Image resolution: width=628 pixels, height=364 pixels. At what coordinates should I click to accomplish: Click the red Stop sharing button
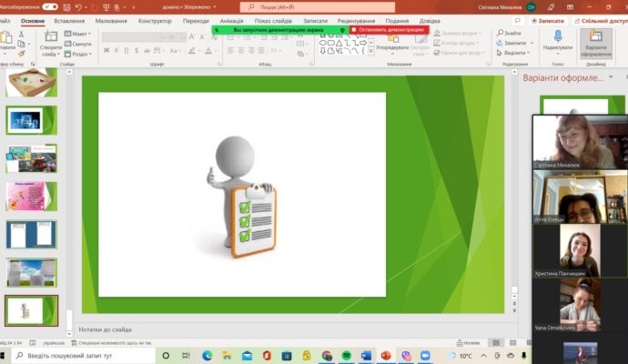tap(389, 30)
